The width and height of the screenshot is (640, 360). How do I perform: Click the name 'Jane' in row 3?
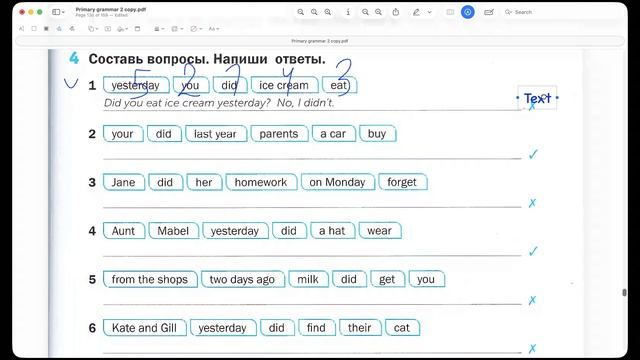point(123,182)
